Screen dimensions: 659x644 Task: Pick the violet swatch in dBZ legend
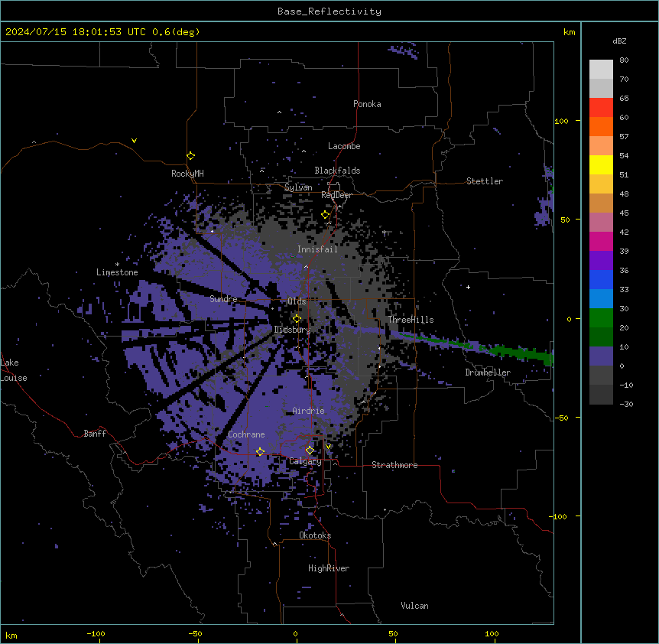click(601, 261)
